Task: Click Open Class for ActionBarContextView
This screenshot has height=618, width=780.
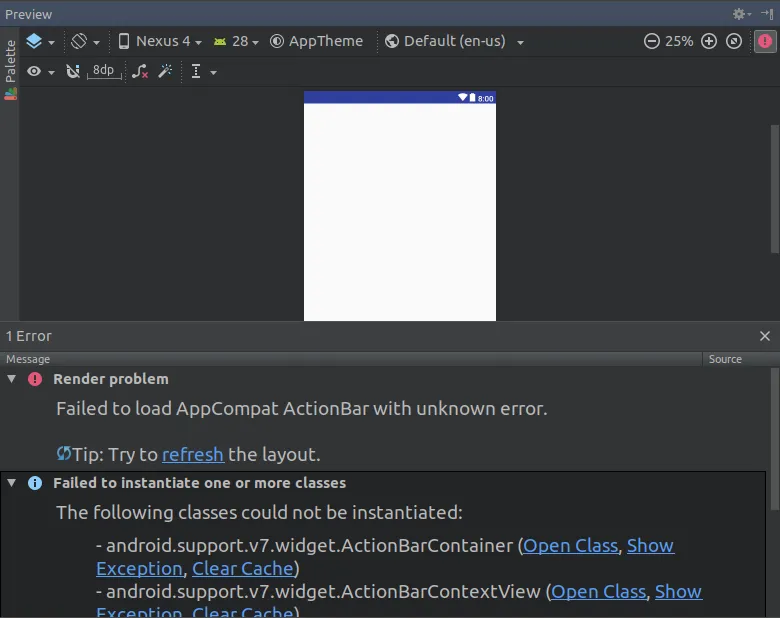Action: point(598,592)
